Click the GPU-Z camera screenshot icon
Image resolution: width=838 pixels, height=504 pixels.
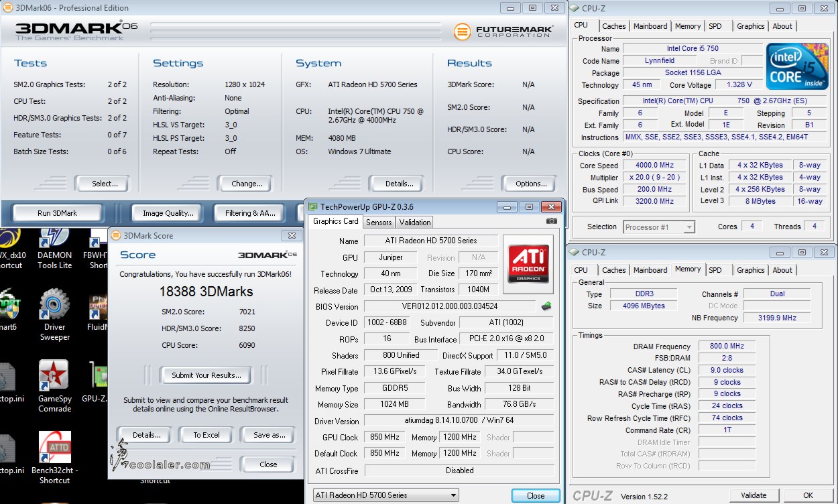pos(551,220)
